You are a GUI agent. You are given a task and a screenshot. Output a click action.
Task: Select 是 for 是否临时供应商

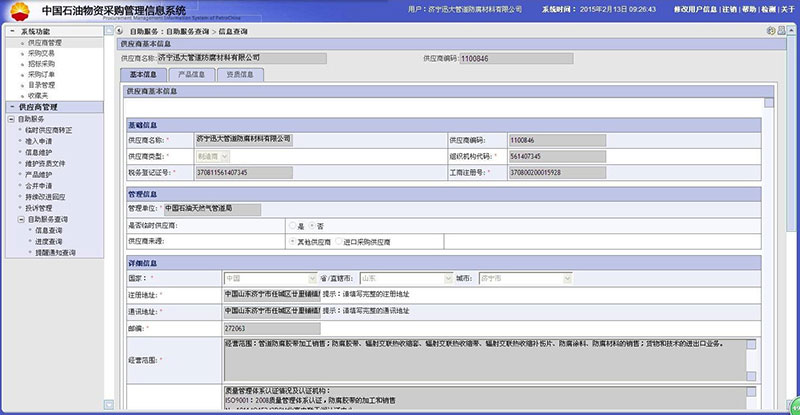point(290,226)
